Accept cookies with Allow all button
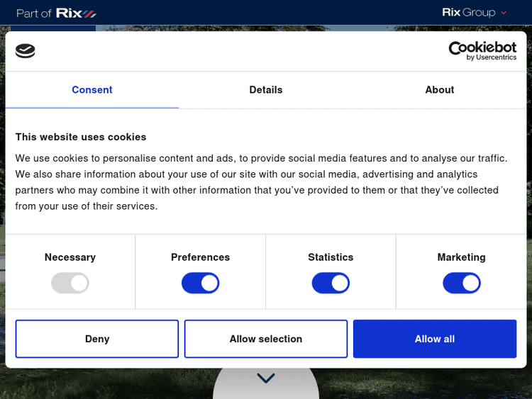Screen dimensions: 532x399 (x=435, y=339)
